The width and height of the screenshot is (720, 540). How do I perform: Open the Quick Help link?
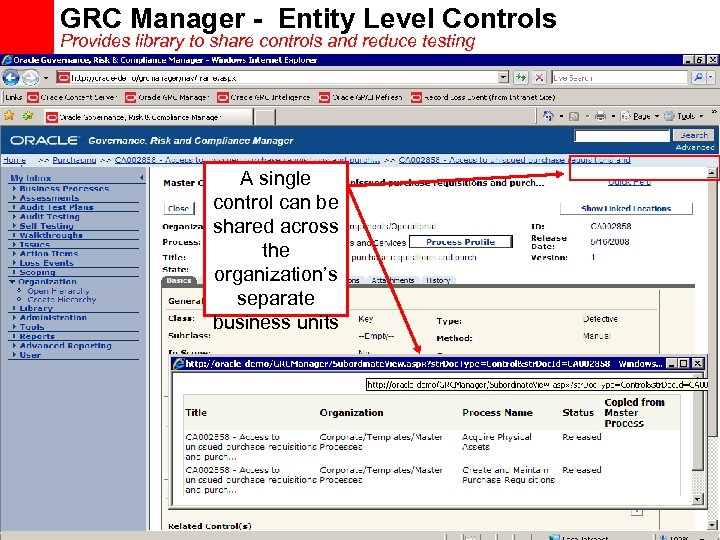tap(629, 183)
